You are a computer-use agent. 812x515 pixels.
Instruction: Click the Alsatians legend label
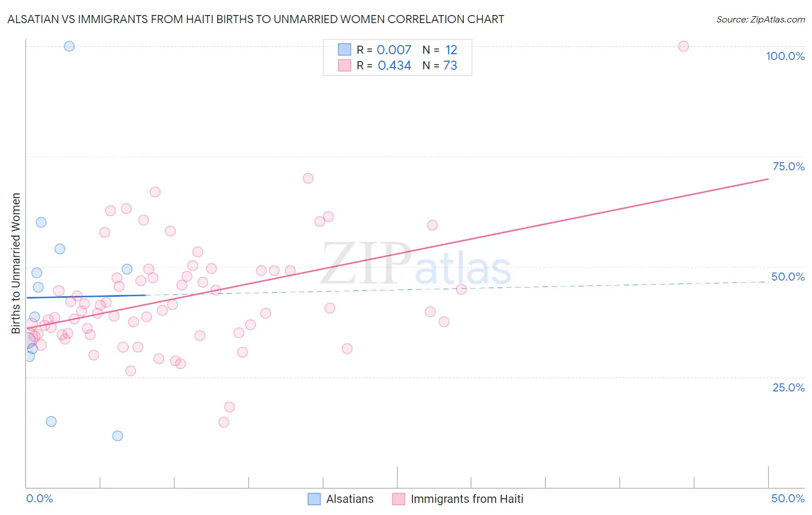[349, 499]
